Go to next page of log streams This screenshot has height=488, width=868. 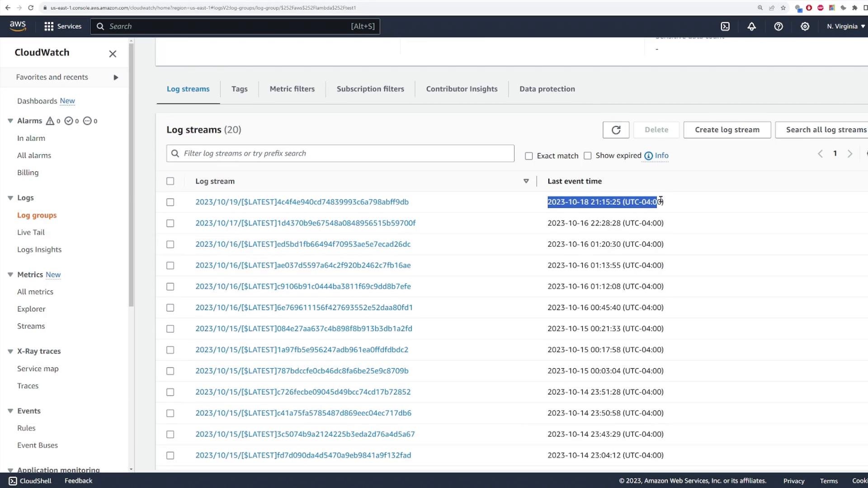tap(850, 154)
